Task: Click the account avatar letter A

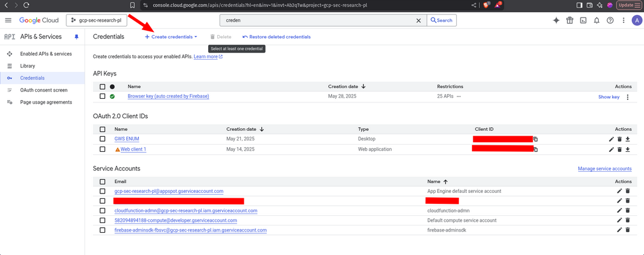Action: point(636,20)
